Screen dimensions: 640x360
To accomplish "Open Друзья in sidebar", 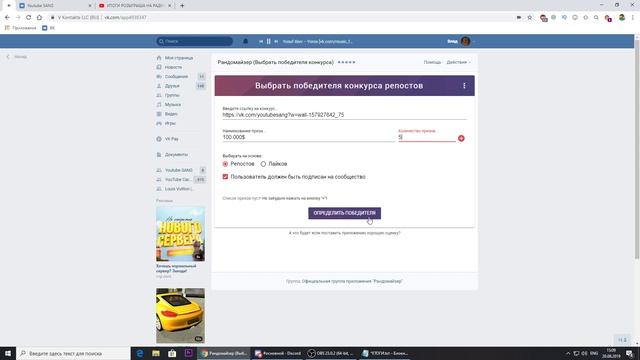I will pyautogui.click(x=172, y=86).
